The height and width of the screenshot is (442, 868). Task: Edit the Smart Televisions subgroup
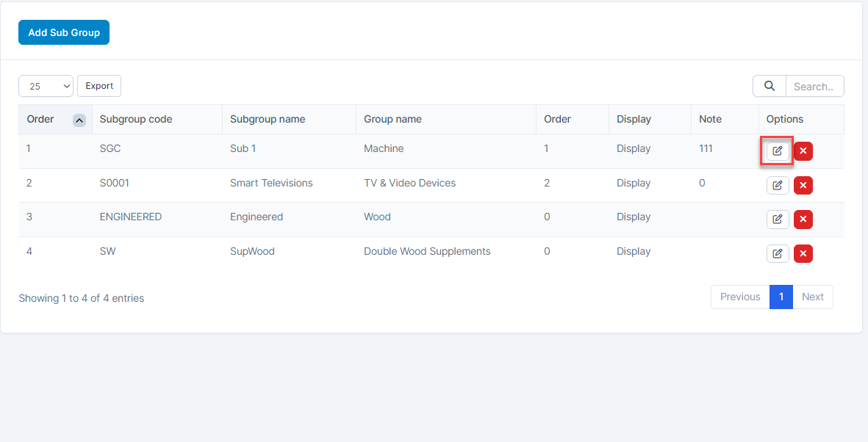click(x=777, y=185)
